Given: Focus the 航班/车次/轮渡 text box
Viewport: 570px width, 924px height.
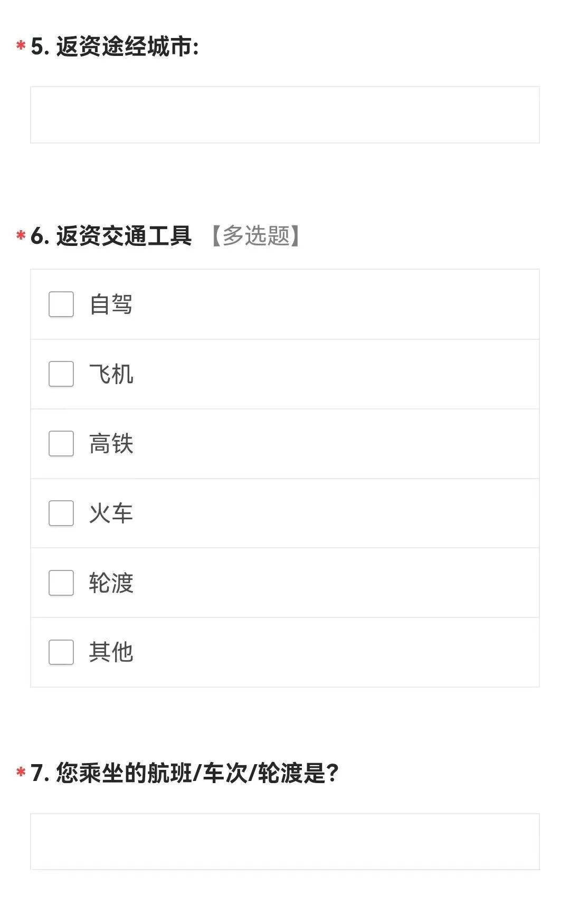Looking at the screenshot, I should 285,842.
